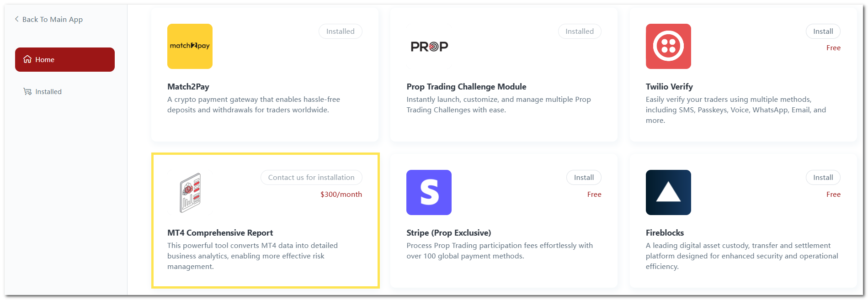
Task: Click the MT4 Comprehensive Report icon
Action: point(190,192)
